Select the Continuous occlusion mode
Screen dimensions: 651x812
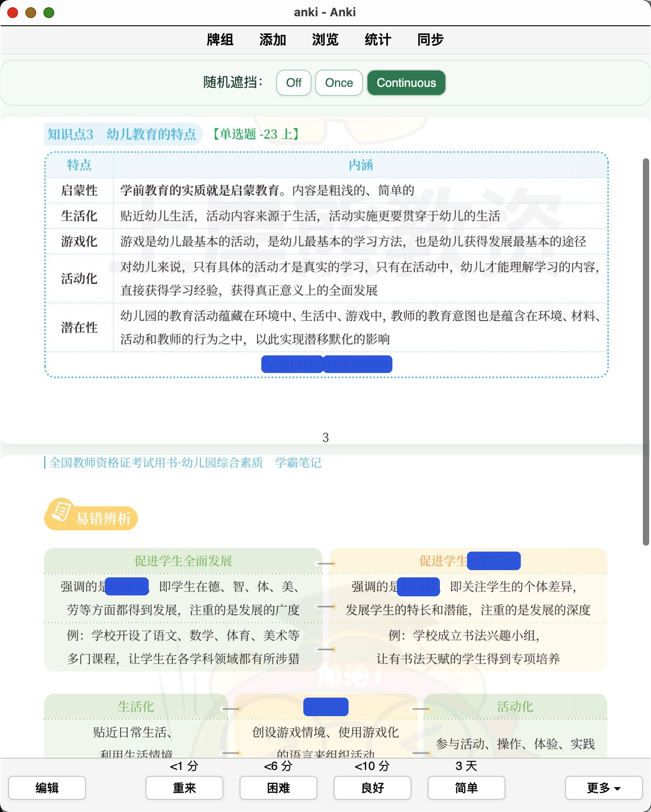point(406,83)
